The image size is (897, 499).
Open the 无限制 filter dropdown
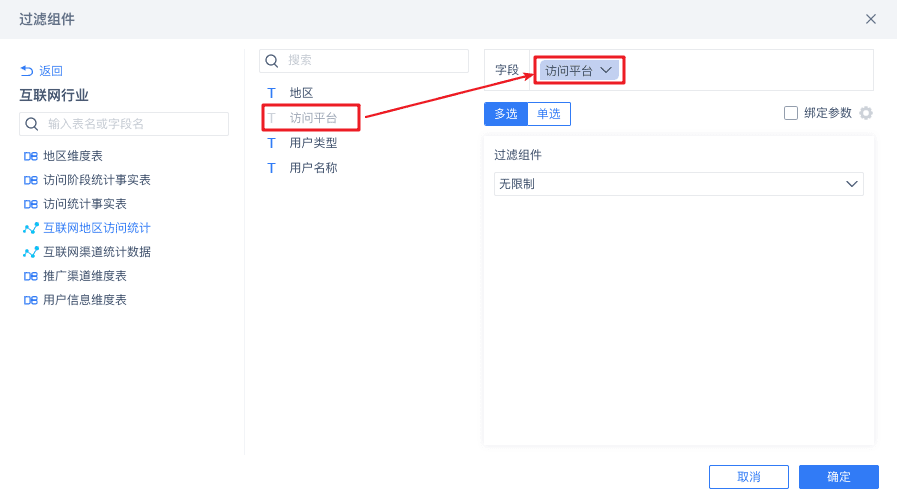(679, 184)
